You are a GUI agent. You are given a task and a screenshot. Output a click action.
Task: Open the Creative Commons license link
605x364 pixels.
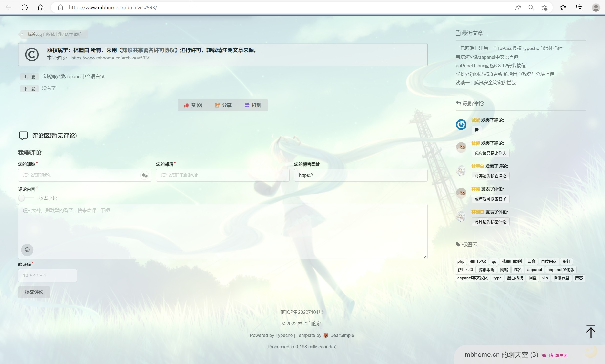tap(149, 50)
